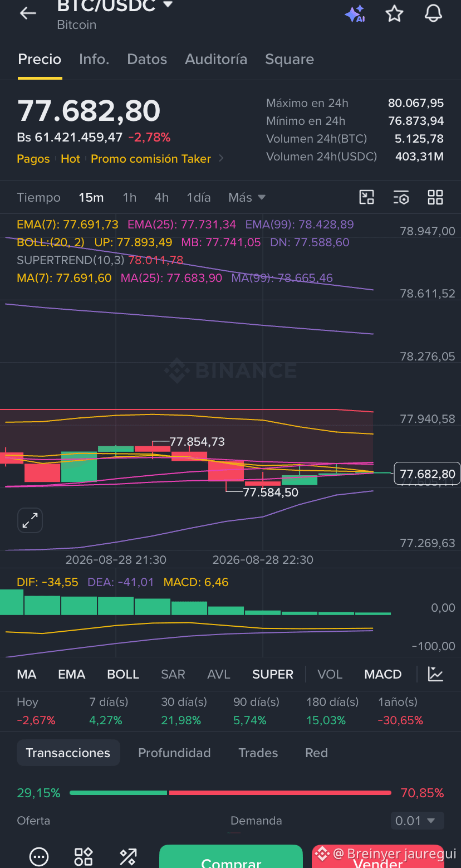Open the indicators chart icon
Viewport: 461px width, 868px height.
(435, 674)
